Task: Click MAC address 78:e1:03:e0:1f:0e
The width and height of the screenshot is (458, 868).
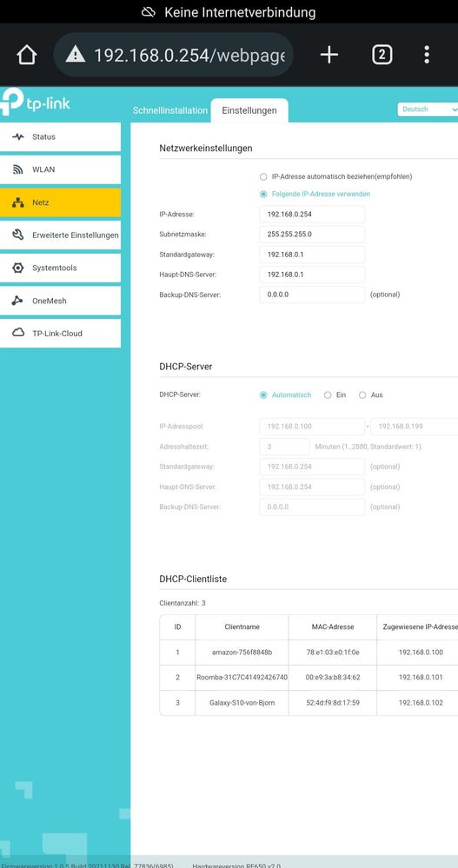Action: 332,653
